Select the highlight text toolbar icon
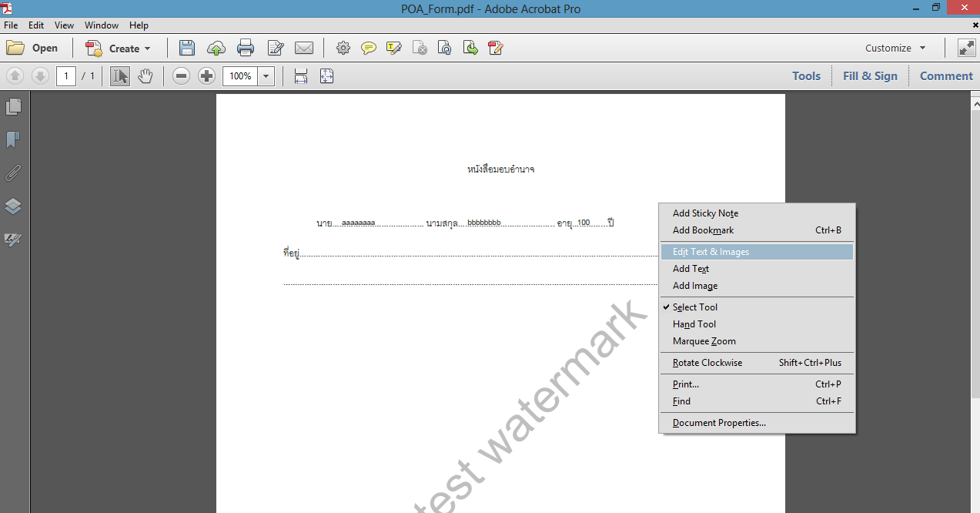 click(x=394, y=48)
